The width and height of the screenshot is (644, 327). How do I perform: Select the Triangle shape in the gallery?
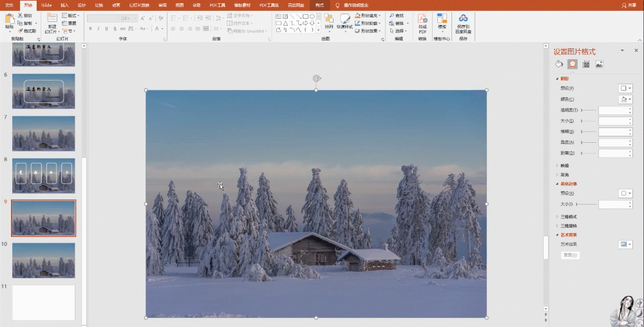click(x=285, y=23)
